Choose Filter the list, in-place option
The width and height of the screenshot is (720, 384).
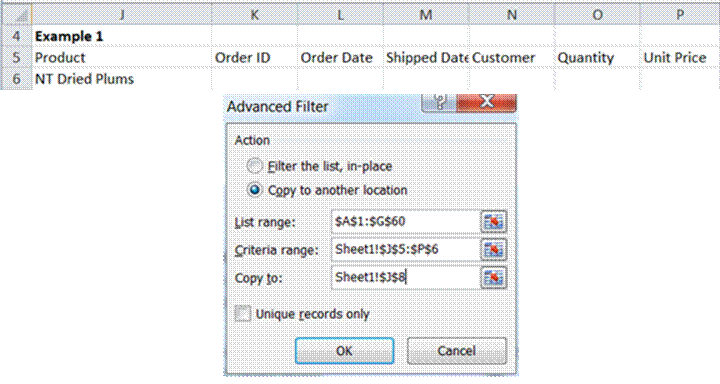254,166
